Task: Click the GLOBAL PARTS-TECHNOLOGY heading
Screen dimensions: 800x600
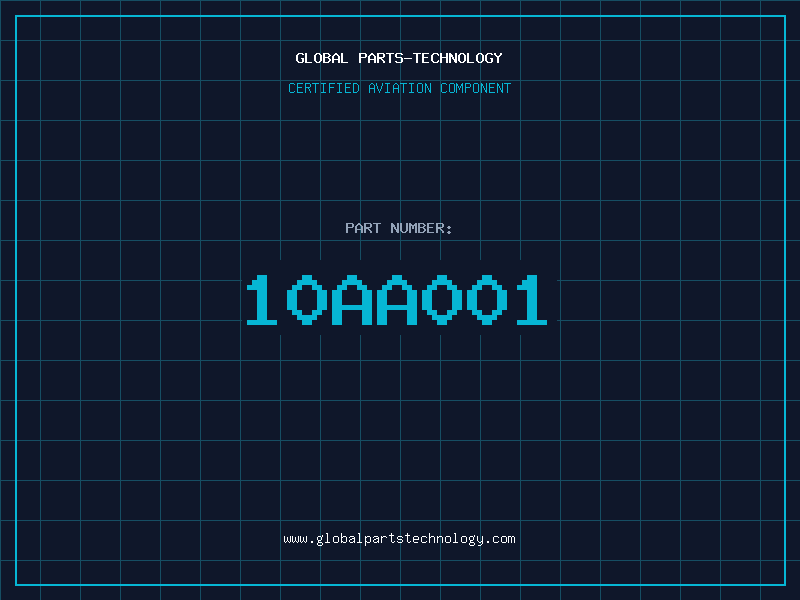Action: [399, 58]
